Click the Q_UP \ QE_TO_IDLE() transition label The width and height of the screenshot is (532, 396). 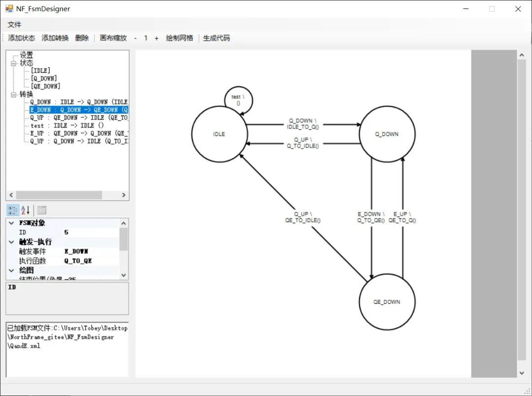coord(302,217)
